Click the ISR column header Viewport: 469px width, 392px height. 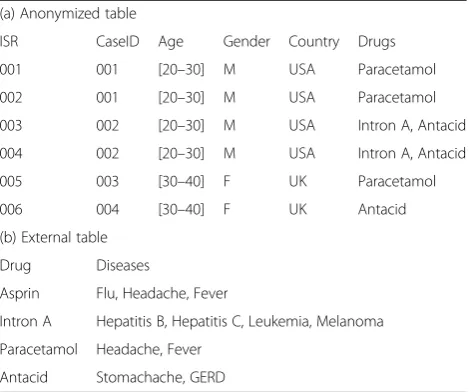[x=9, y=42]
